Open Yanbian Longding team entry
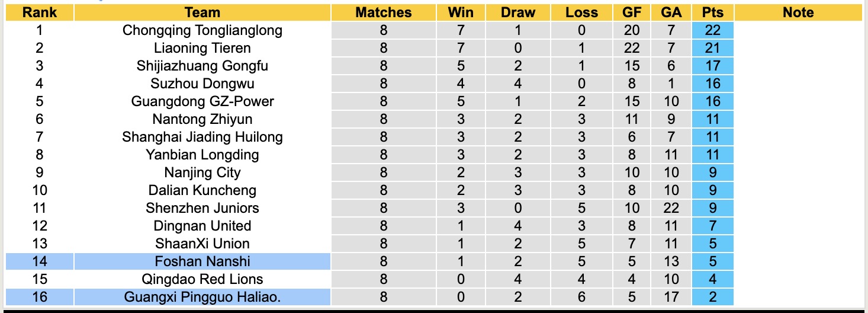This screenshot has width=868, height=313. (x=202, y=155)
